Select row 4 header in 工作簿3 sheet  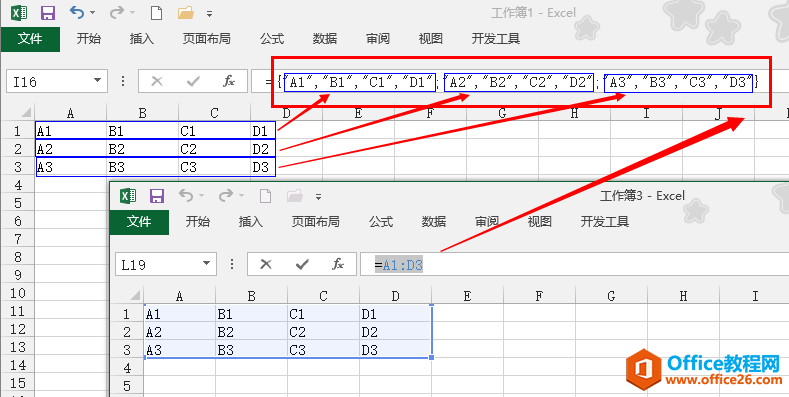(x=127, y=368)
